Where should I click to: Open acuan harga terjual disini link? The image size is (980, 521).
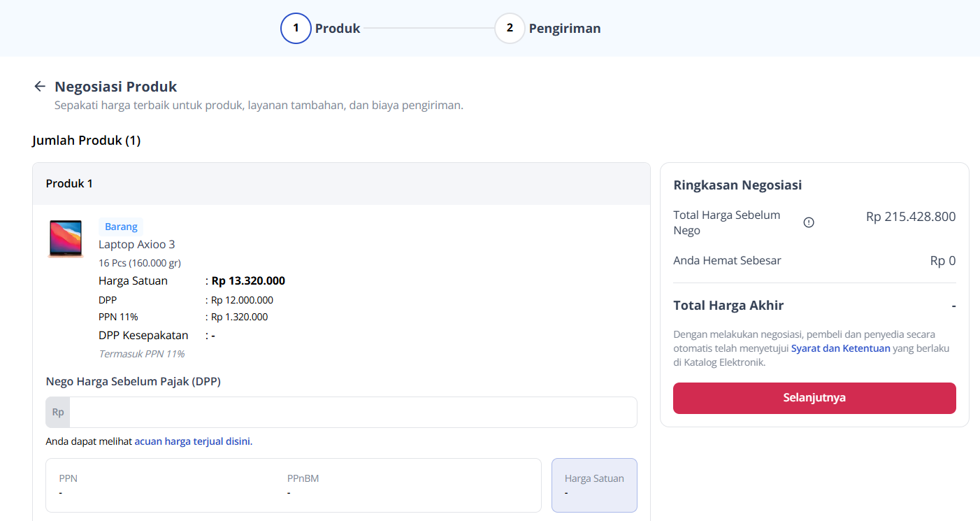(192, 441)
